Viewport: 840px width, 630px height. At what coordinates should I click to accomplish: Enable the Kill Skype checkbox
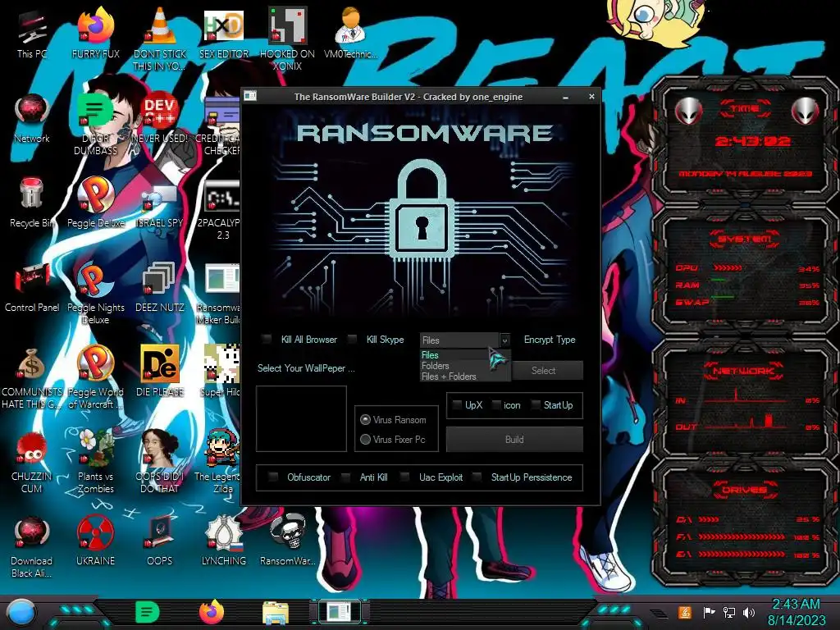point(352,339)
